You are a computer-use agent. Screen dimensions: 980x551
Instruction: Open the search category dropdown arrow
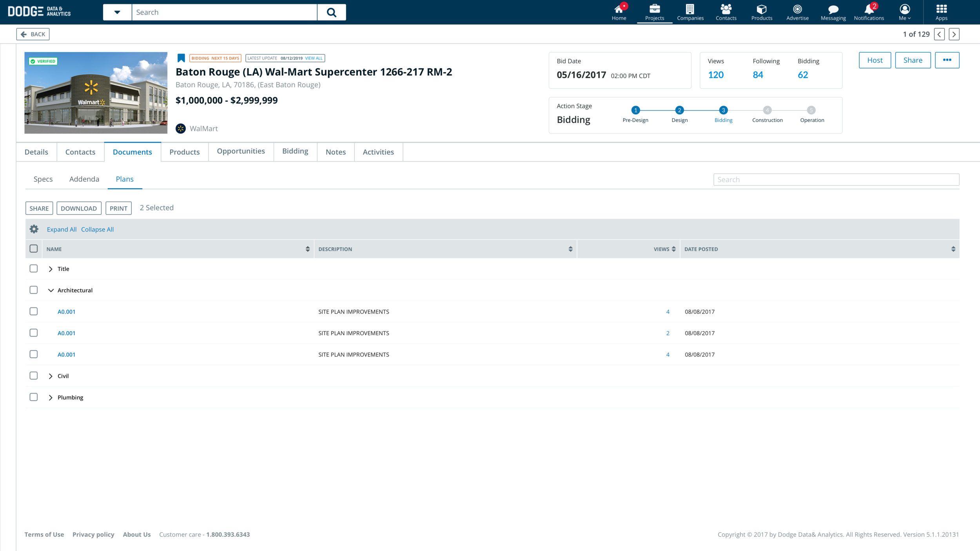coord(117,13)
